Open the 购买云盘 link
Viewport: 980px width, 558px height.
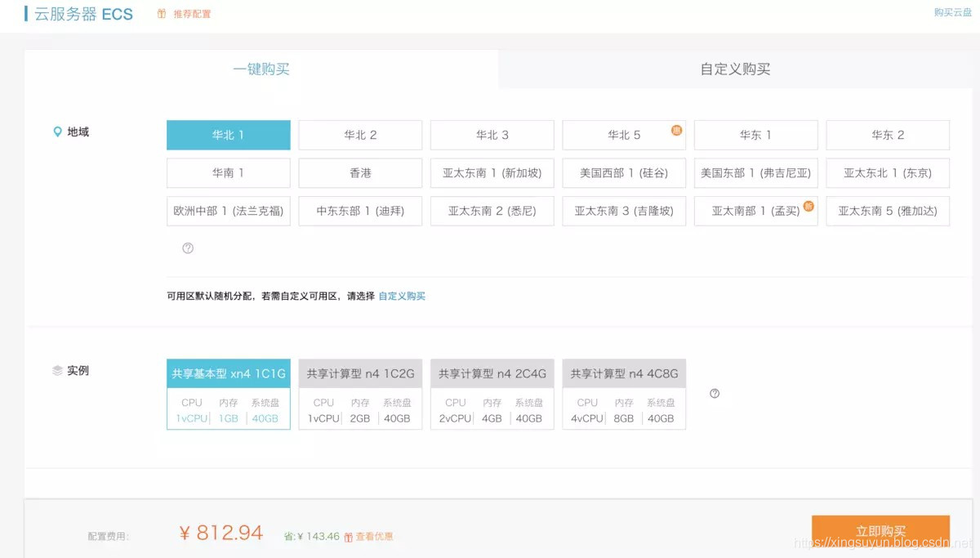(x=952, y=12)
